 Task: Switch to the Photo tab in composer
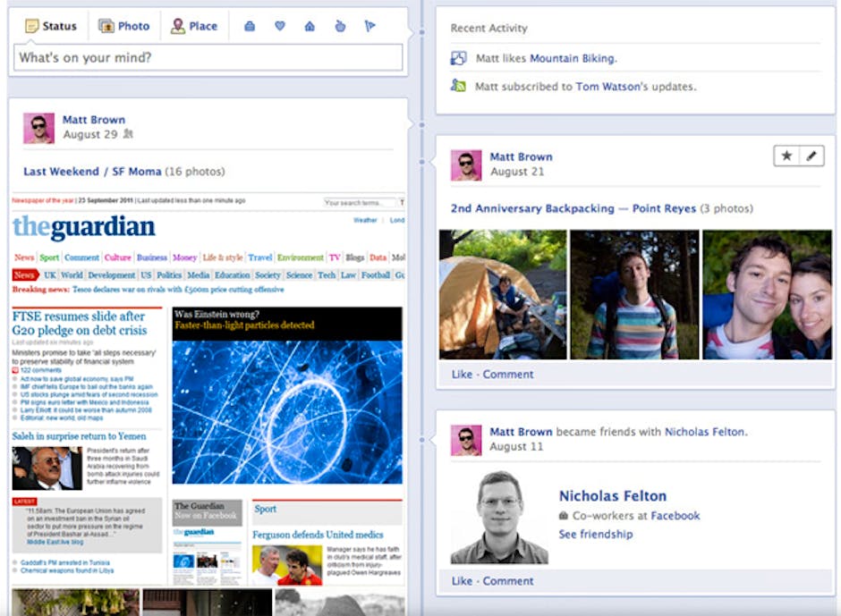tap(124, 26)
